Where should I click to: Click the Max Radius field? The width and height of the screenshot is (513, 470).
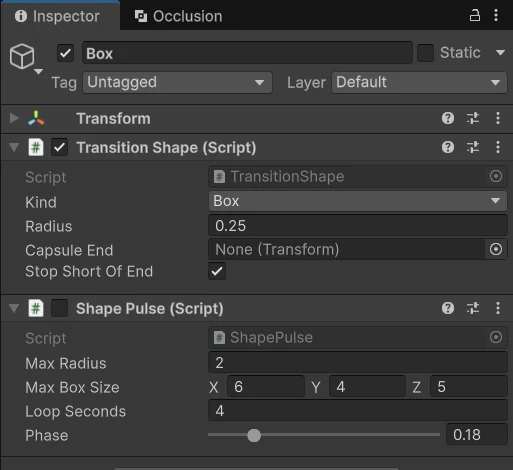pos(357,363)
